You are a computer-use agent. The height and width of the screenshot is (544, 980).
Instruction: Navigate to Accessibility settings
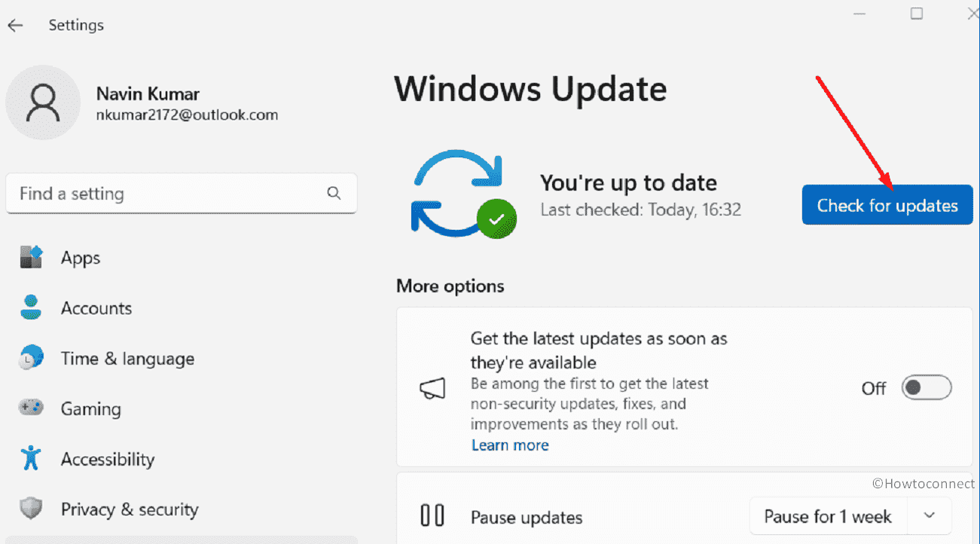point(108,459)
